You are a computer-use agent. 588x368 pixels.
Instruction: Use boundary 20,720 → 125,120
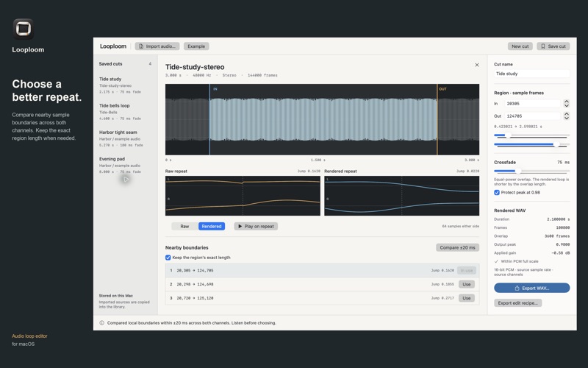[467, 298]
